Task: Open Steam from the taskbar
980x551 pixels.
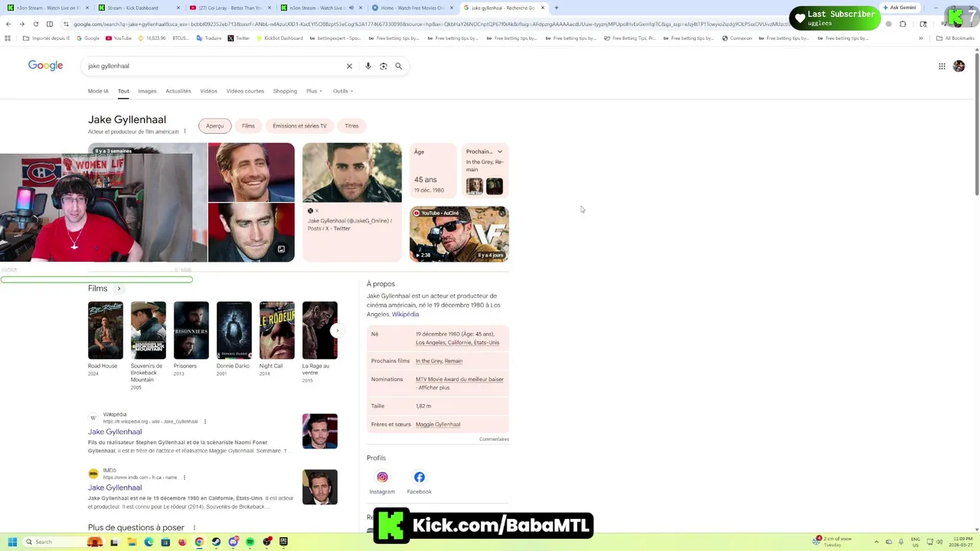Action: (216, 542)
